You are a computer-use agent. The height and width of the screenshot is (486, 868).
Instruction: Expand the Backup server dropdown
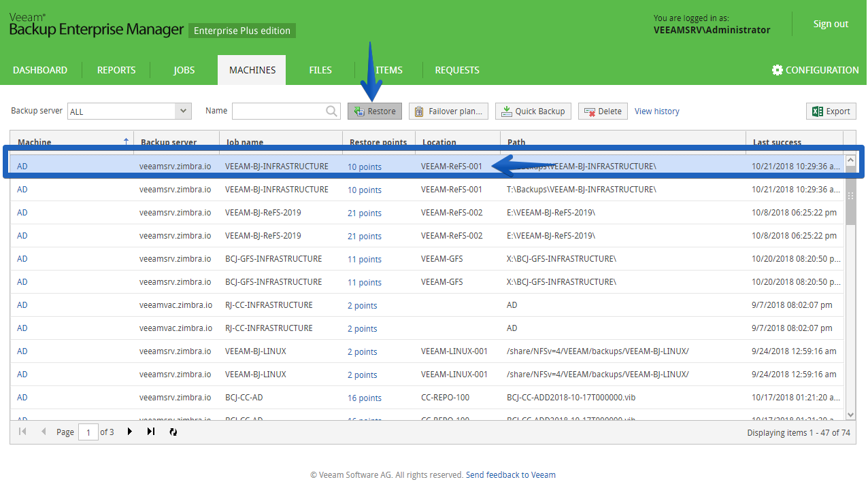pos(183,111)
